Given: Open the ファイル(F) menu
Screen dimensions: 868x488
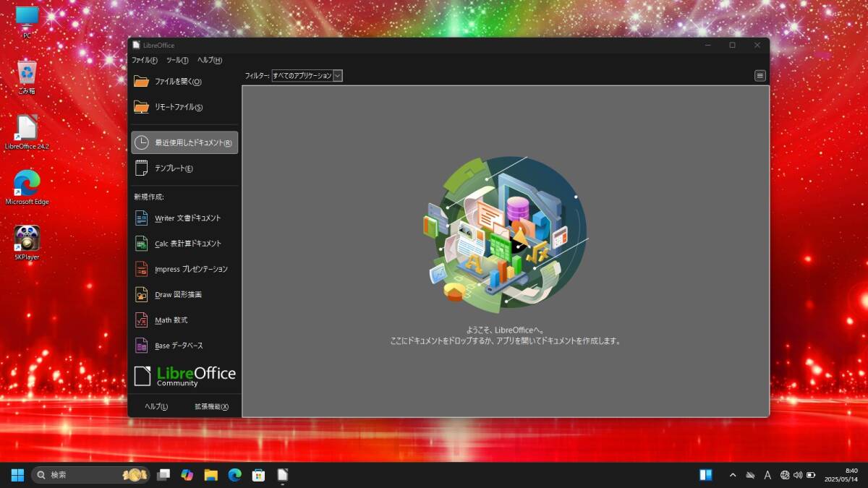Looking at the screenshot, I should [144, 60].
